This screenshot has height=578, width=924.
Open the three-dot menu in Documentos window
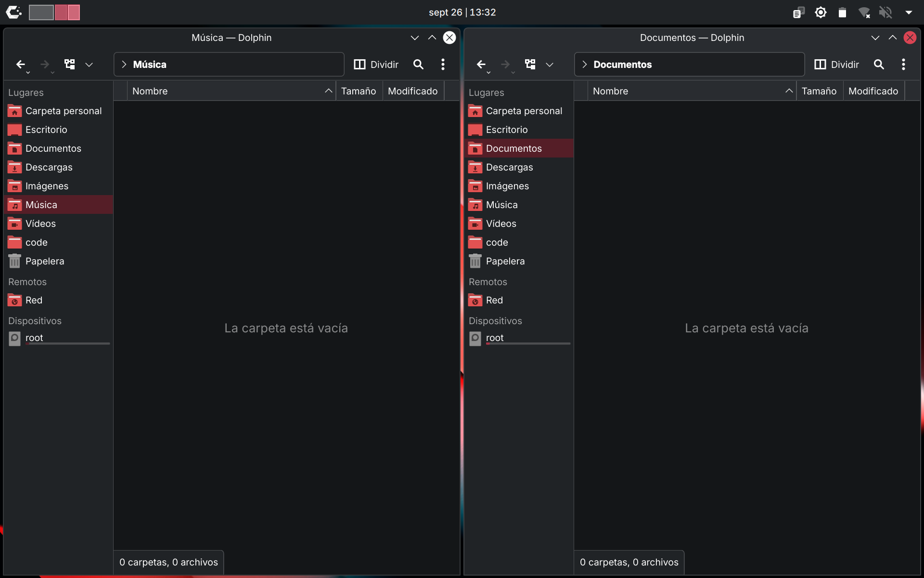[x=903, y=65]
